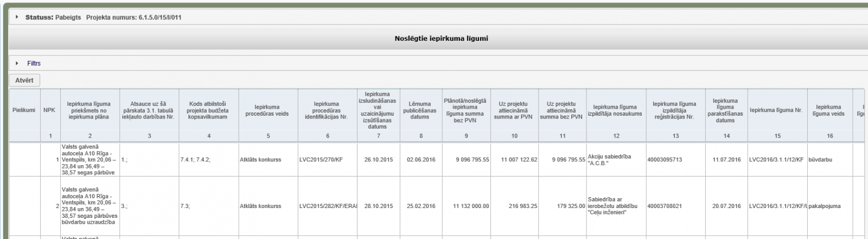Click the NPK column header
This screenshot has height=239, width=868.
click(x=49, y=110)
